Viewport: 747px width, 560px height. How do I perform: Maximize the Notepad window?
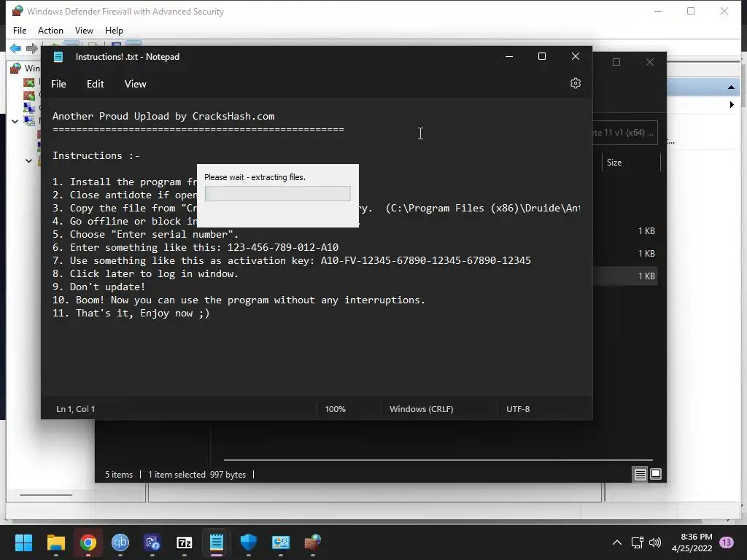click(x=542, y=56)
